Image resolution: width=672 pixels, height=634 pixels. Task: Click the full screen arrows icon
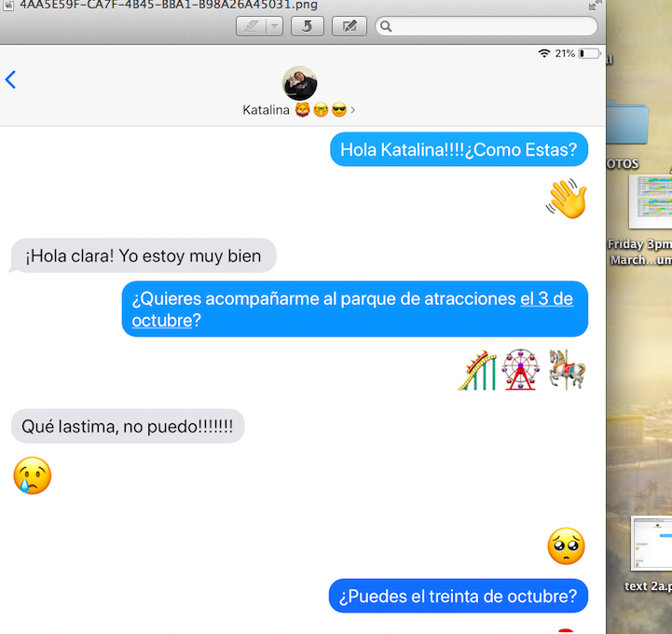click(595, 5)
